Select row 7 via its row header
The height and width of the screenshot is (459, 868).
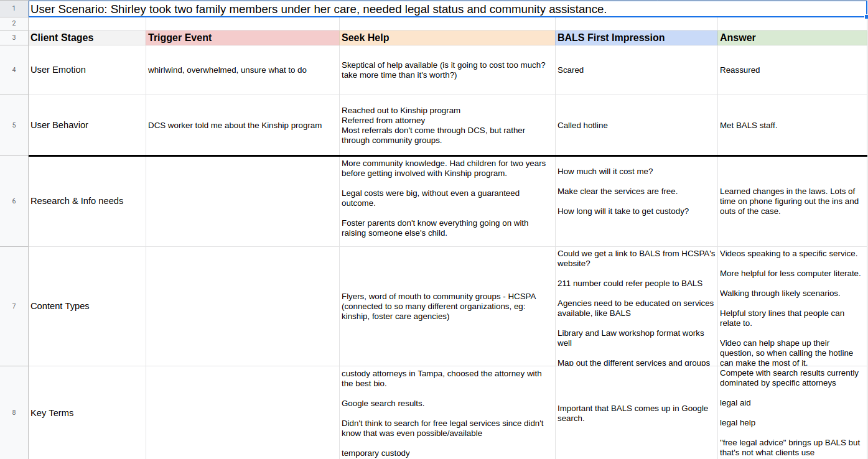click(x=14, y=306)
